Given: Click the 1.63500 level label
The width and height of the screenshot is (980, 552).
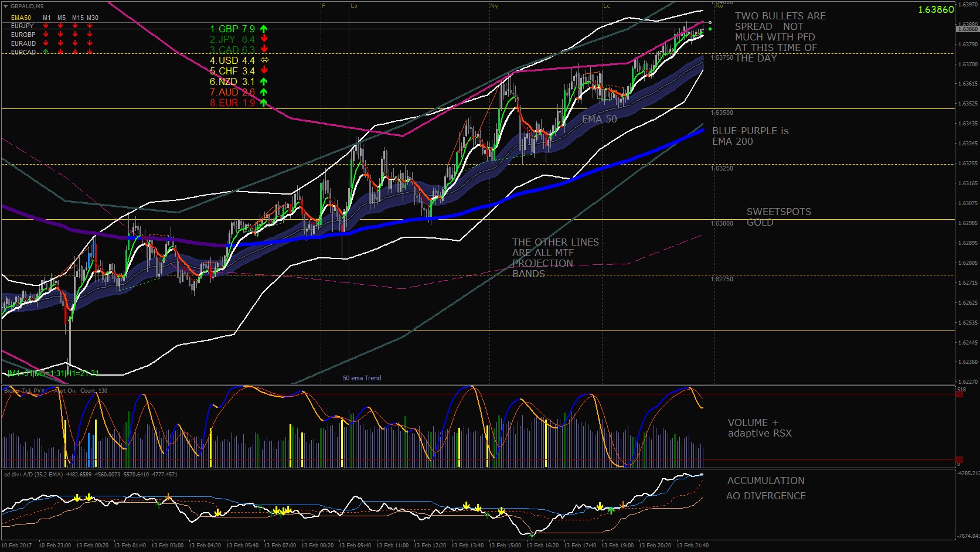Looking at the screenshot, I should click(x=722, y=113).
